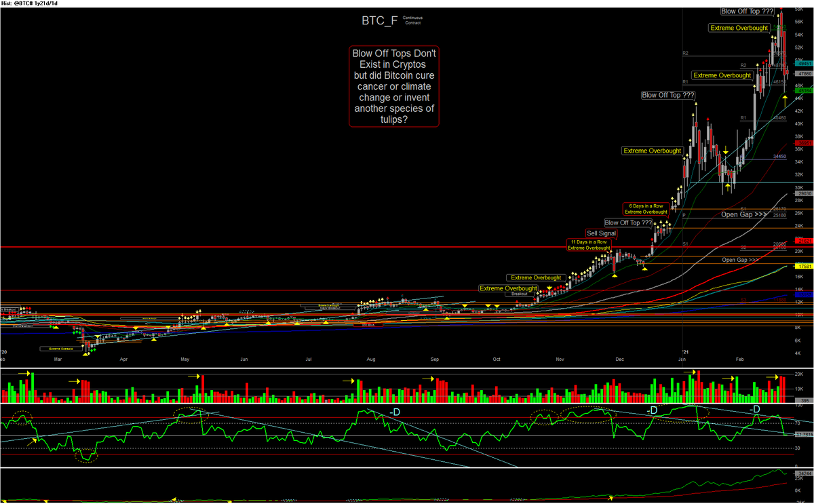Click the -D divergence label near December
This screenshot has height=504, width=814.
(652, 410)
